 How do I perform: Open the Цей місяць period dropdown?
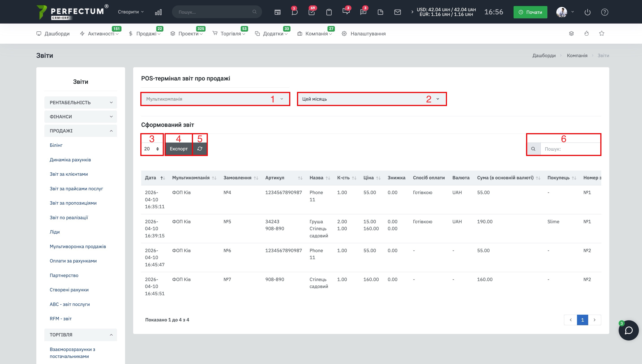pyautogui.click(x=371, y=99)
